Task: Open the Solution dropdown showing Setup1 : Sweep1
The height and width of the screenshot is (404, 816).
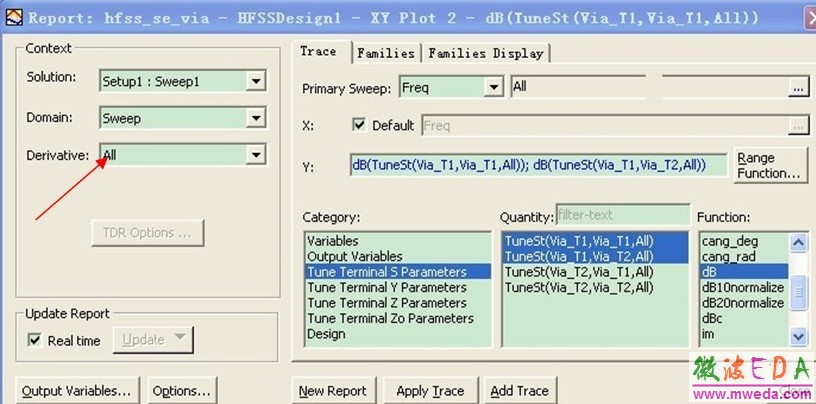Action: pos(183,81)
